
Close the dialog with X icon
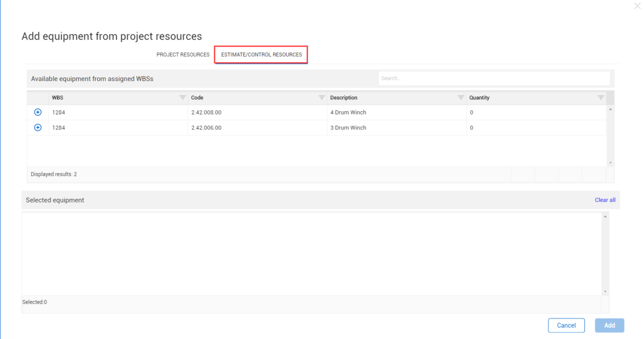pyautogui.click(x=637, y=6)
